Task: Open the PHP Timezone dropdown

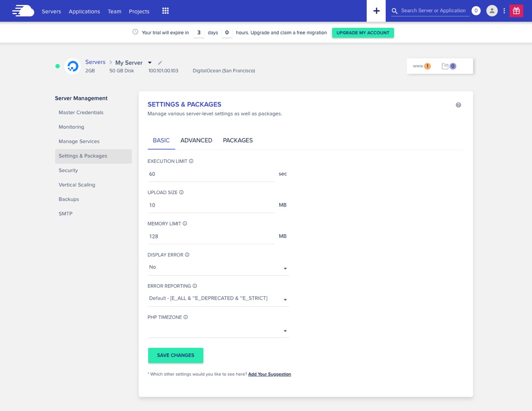Action: pos(218,330)
